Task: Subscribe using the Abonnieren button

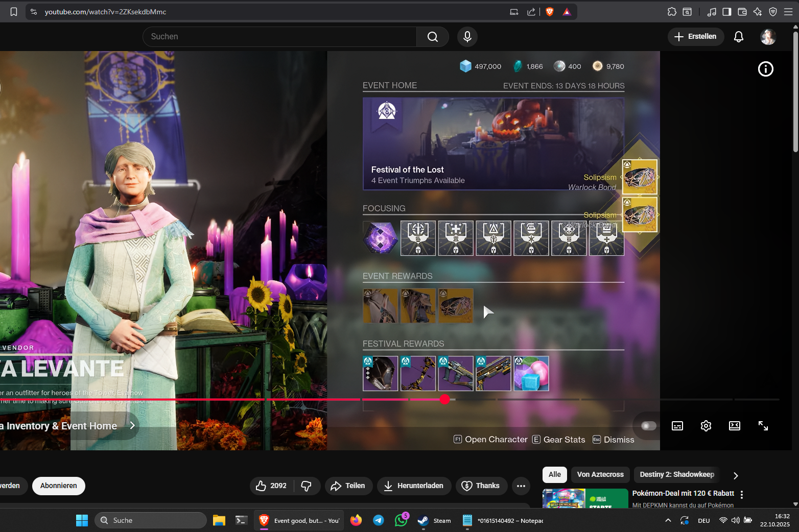Action: [x=58, y=486]
